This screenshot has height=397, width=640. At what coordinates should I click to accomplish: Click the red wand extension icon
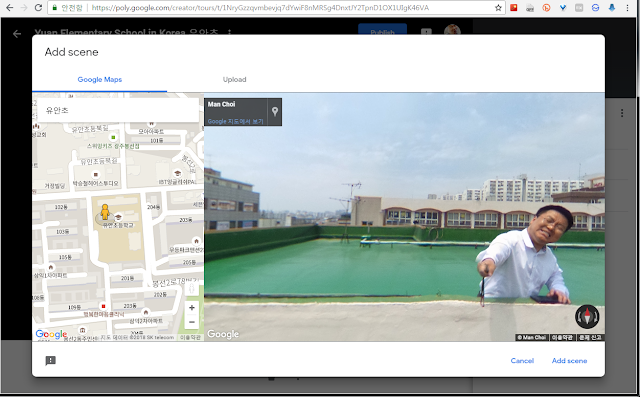(x=513, y=7)
